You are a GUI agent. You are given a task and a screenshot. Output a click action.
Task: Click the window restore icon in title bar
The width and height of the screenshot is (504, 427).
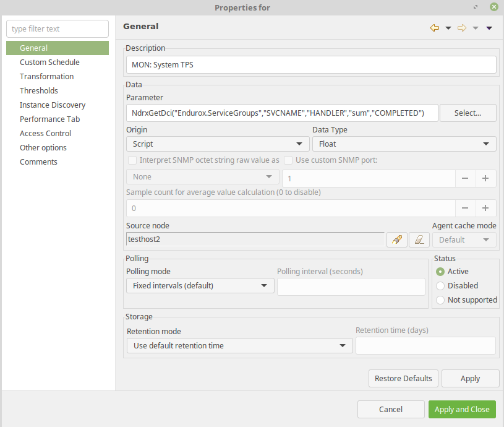(476, 7)
